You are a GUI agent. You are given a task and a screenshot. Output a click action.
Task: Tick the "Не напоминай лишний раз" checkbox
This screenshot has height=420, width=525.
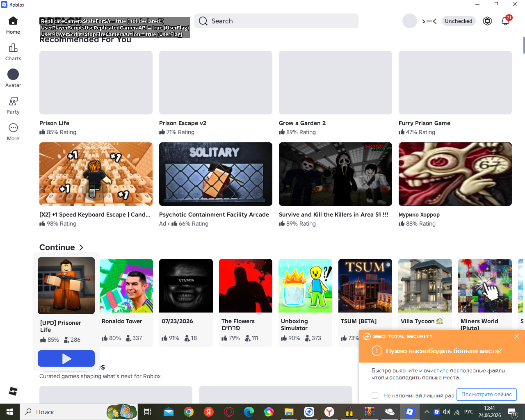coord(375,395)
